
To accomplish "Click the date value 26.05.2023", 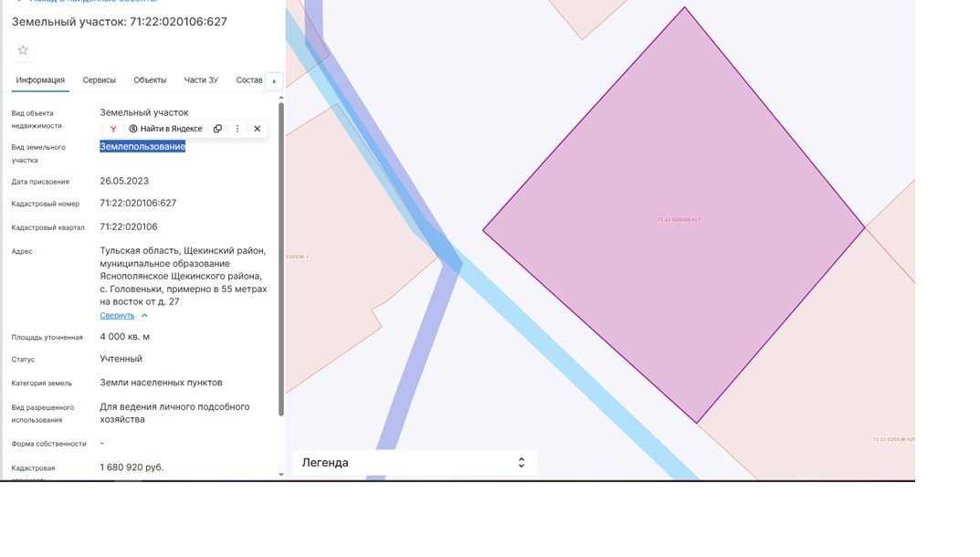I will click(124, 182).
